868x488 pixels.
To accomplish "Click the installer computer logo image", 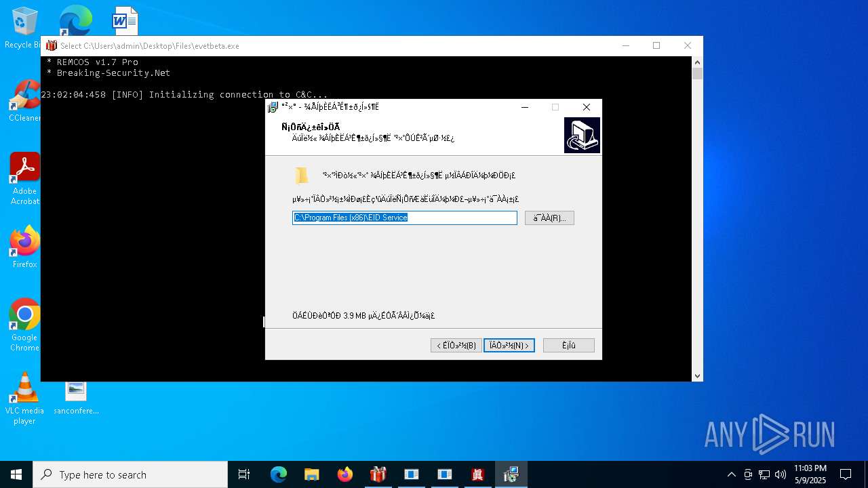I will click(x=582, y=135).
